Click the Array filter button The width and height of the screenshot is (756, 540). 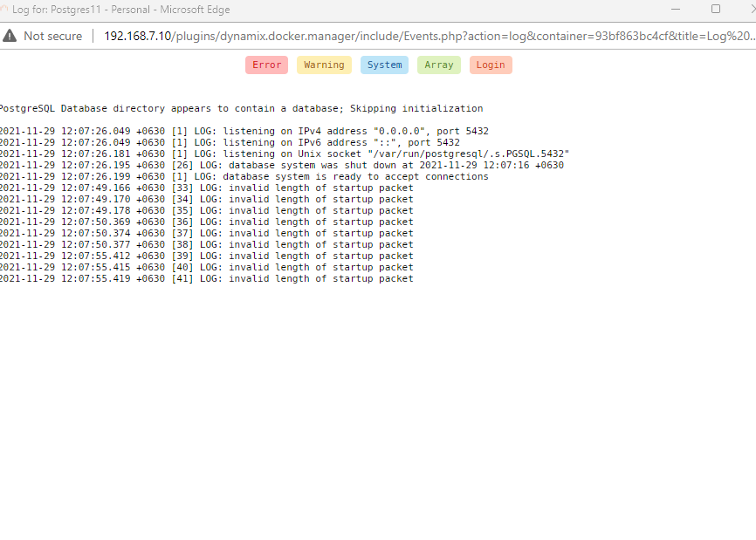439,65
